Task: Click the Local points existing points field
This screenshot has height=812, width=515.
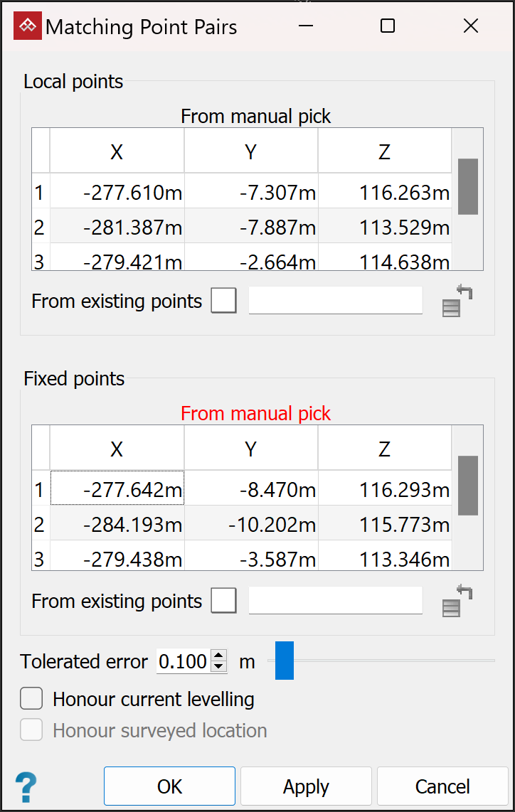Action: pyautogui.click(x=335, y=301)
